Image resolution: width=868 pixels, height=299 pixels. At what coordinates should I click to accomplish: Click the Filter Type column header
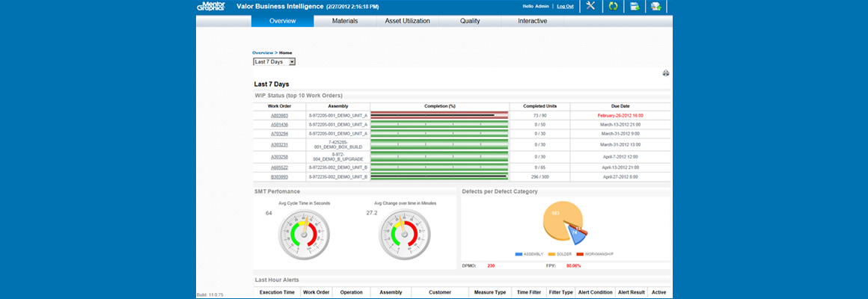[560, 292]
